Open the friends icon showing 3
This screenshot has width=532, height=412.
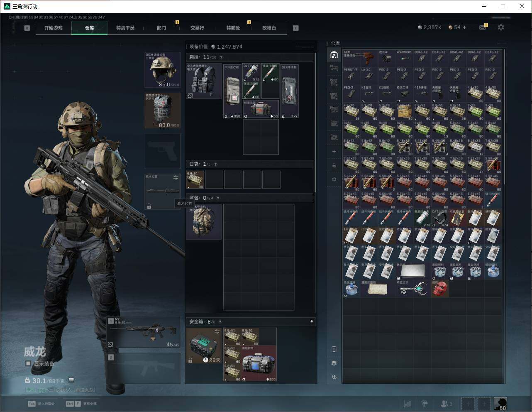(x=447, y=404)
